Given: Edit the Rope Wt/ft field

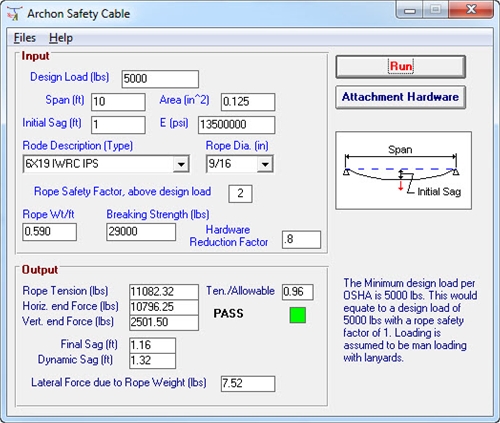Looking at the screenshot, I should (x=50, y=232).
